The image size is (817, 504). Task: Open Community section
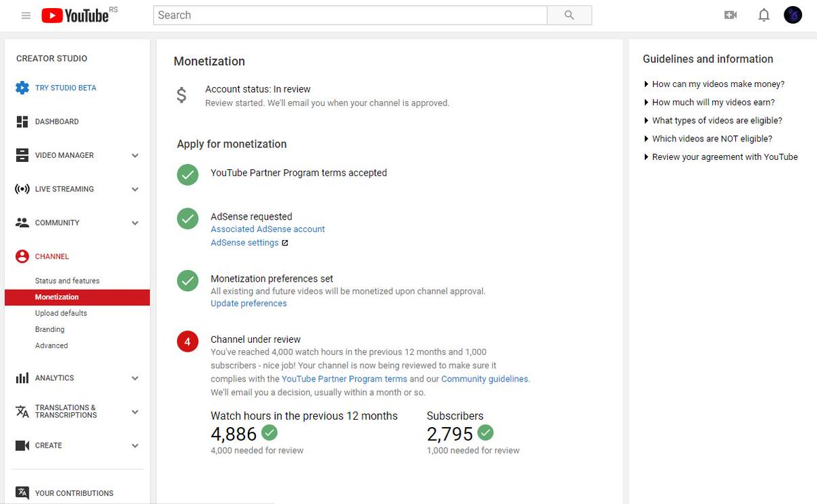[x=57, y=222]
